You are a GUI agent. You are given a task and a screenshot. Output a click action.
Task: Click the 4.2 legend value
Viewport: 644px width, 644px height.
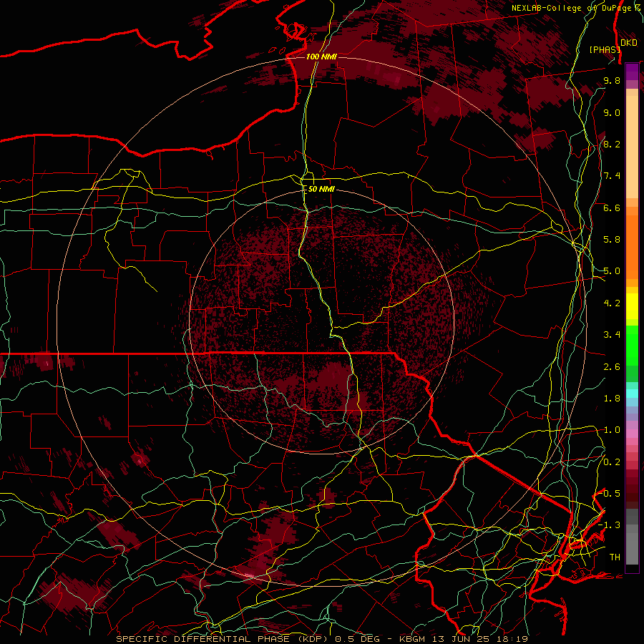[x=612, y=303]
